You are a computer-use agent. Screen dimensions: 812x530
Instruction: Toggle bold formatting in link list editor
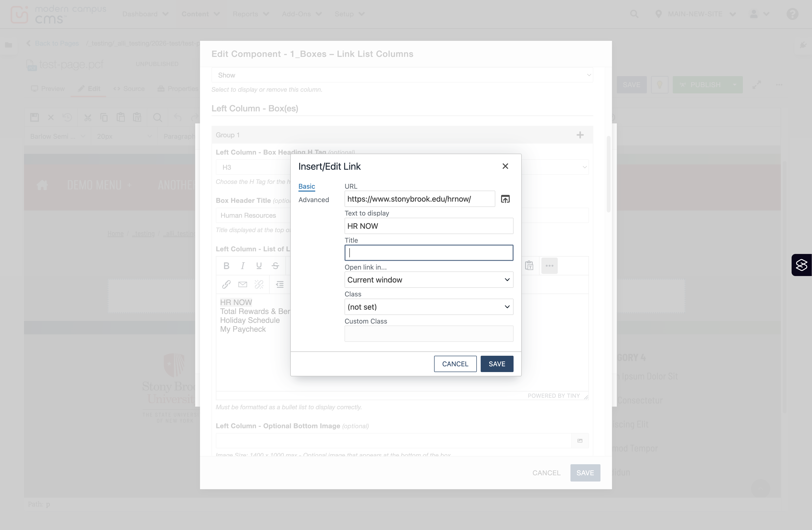[226, 266]
